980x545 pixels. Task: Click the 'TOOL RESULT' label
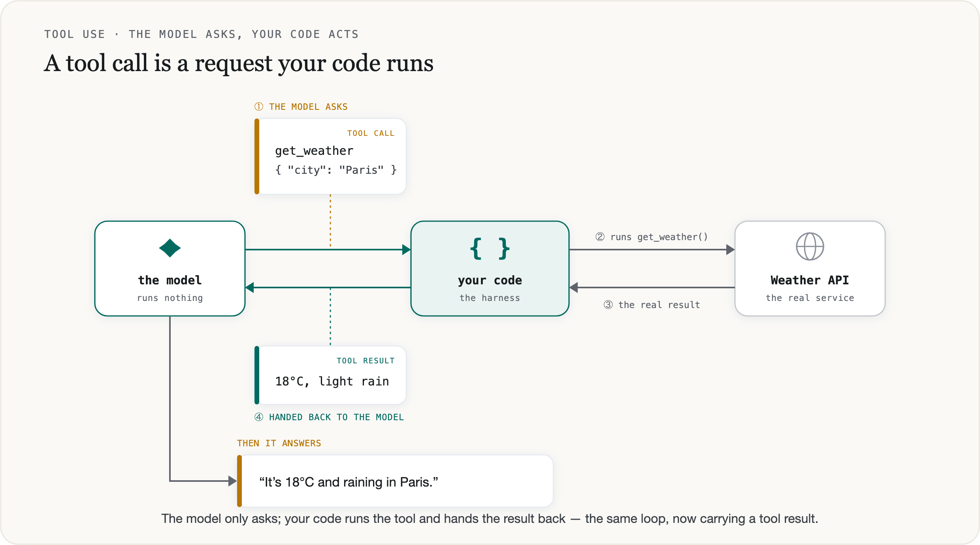click(366, 361)
